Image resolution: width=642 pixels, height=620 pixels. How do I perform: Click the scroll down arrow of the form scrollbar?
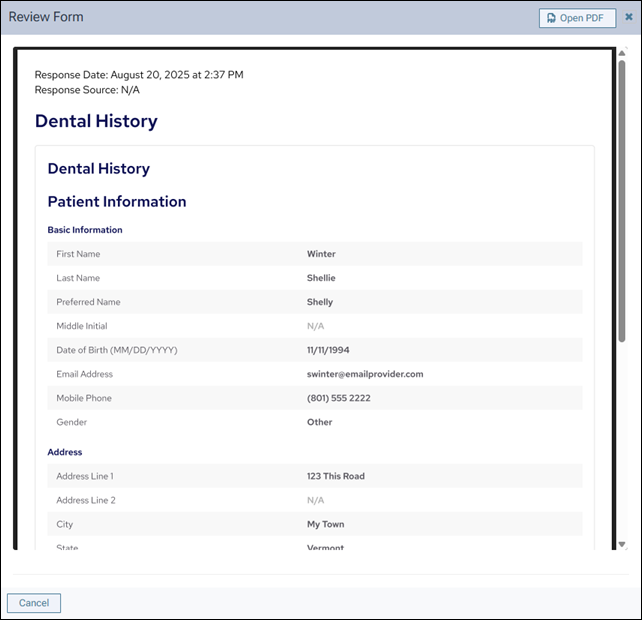coord(622,544)
